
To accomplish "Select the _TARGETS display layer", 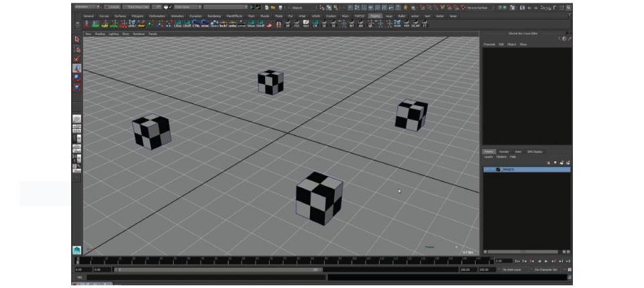I will (527, 169).
